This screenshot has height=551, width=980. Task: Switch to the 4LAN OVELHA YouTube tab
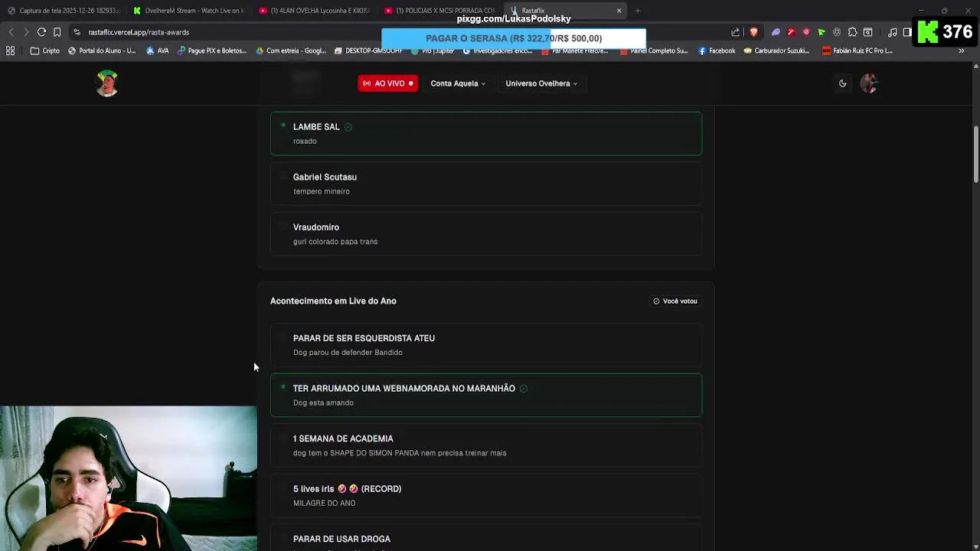313,11
